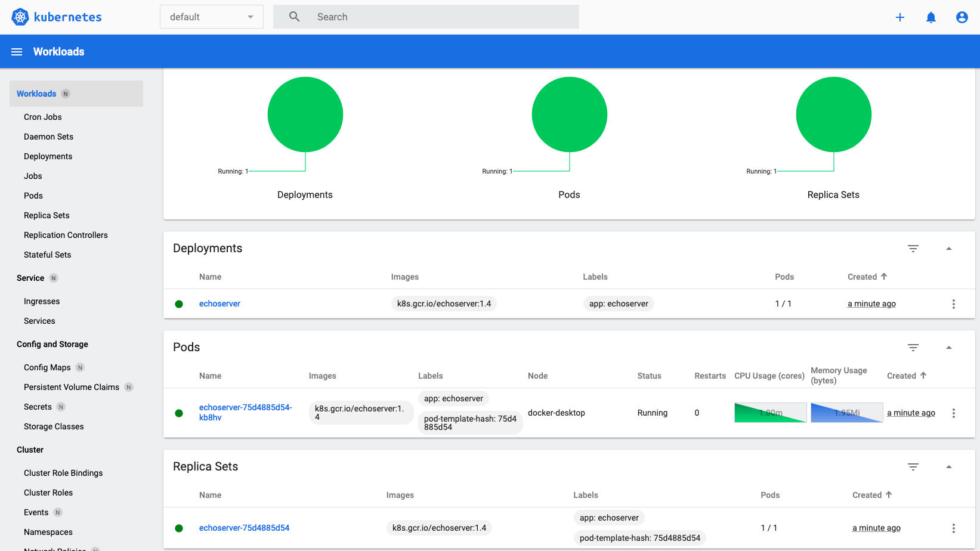Click the search magnifier icon

(295, 17)
